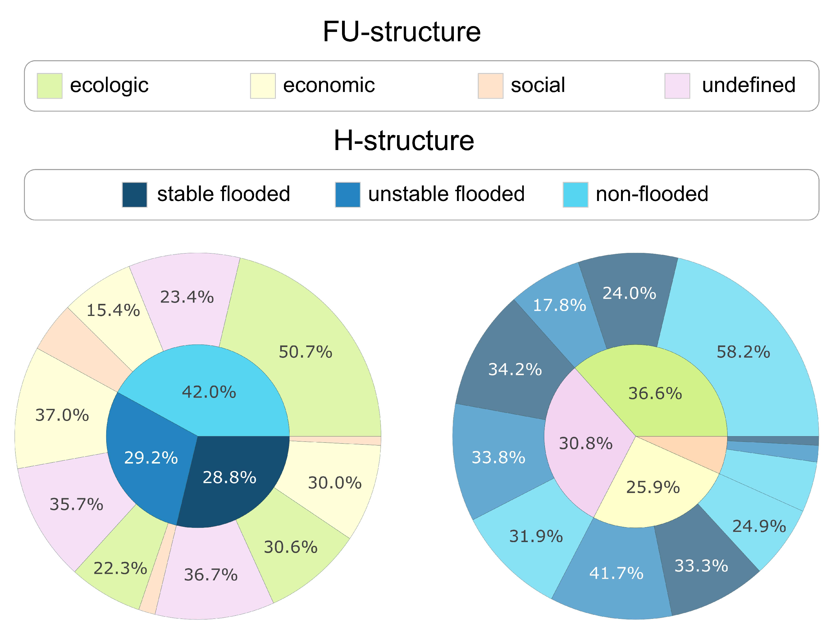Click the 29.2% unstable flooded inner slice
This screenshot has width=840, height=626.
tap(151, 458)
